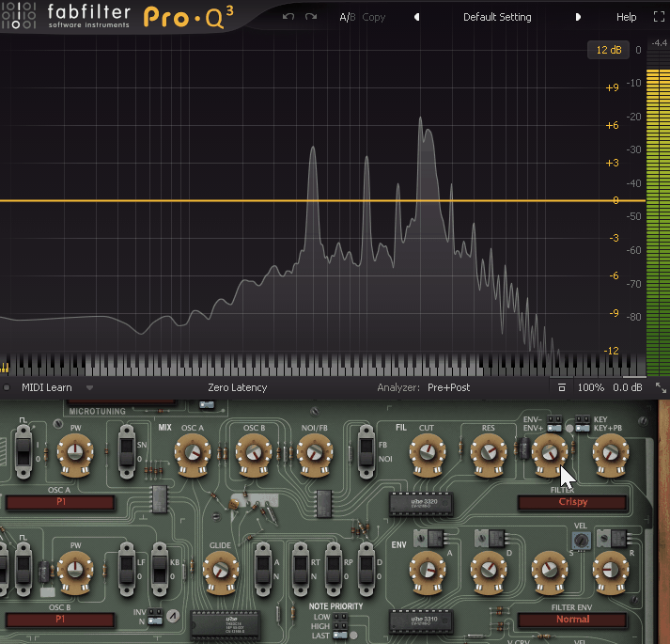Open the Default Setting preset menu

(x=497, y=17)
